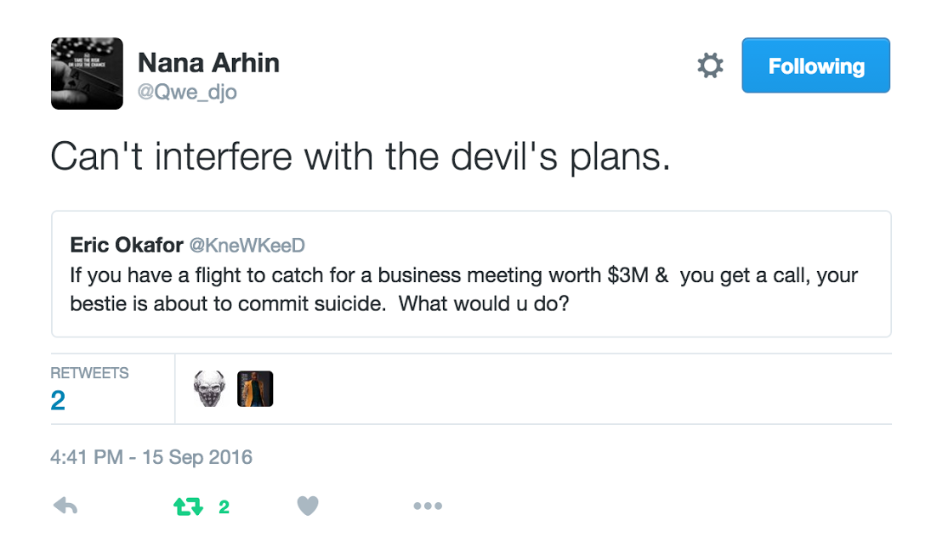Image resolution: width=931 pixels, height=560 pixels.
Task: Open Nana Arhin's profile picture
Action: pos(87,73)
